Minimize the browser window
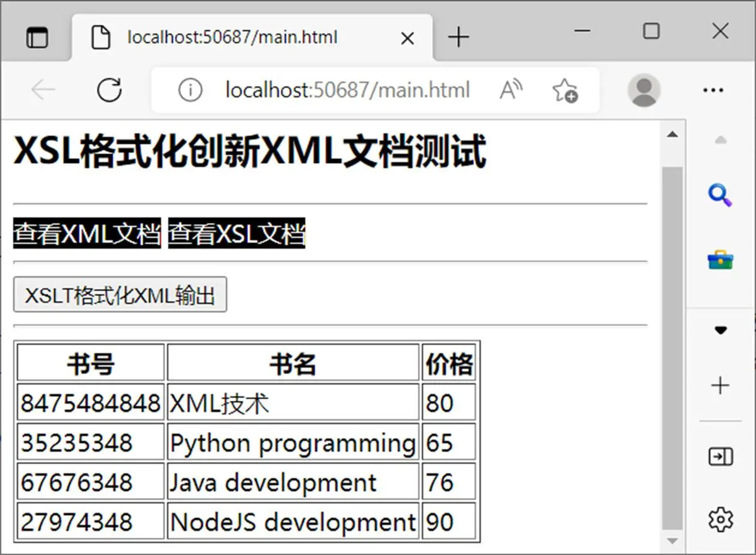 582,31
